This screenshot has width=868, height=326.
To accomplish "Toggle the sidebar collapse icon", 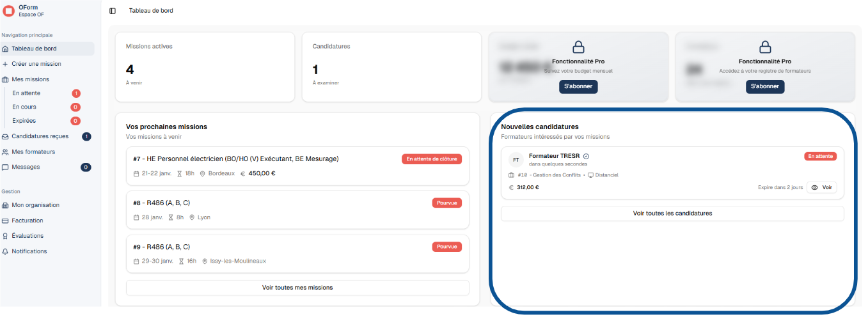I will [113, 11].
